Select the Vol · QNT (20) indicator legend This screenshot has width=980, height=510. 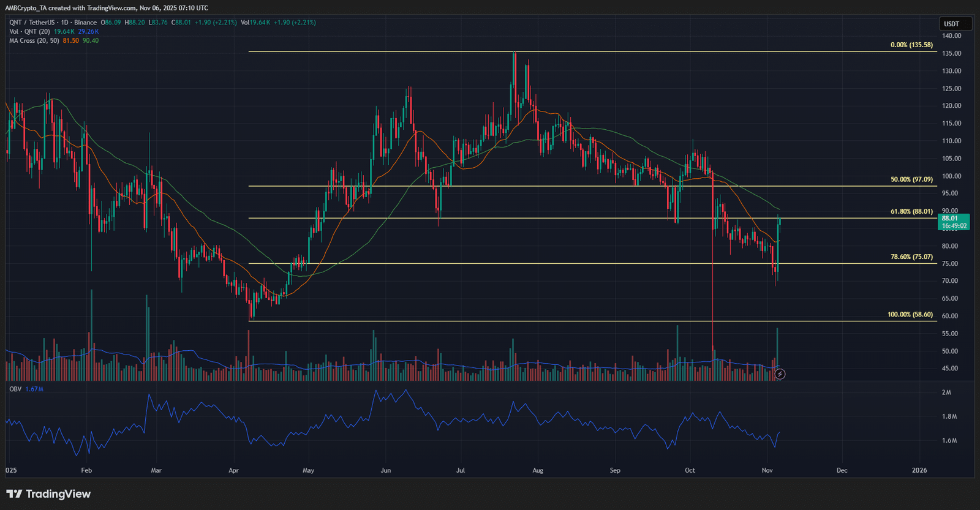(x=29, y=32)
